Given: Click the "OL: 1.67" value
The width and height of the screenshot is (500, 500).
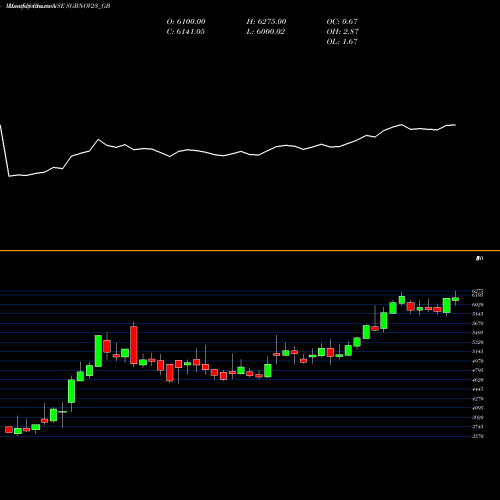Looking at the screenshot, I should click(x=342, y=42).
